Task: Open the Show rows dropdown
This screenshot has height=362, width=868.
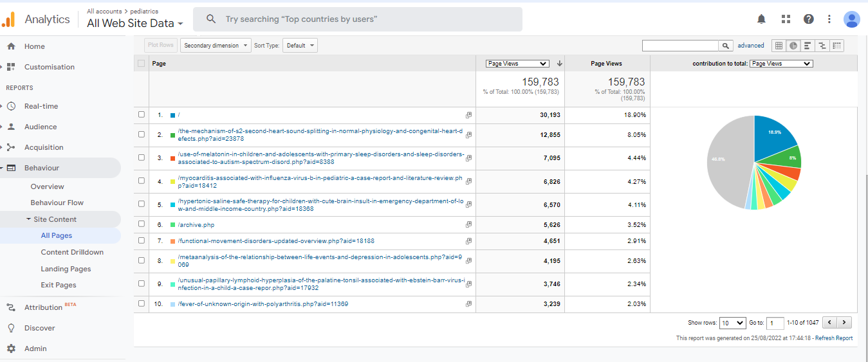Action: [732, 323]
